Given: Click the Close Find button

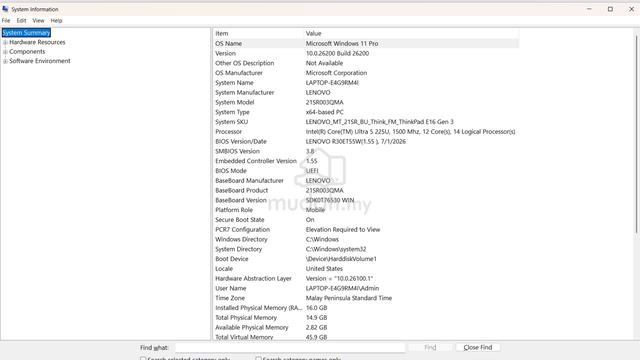Looking at the screenshot, I should [x=478, y=347].
